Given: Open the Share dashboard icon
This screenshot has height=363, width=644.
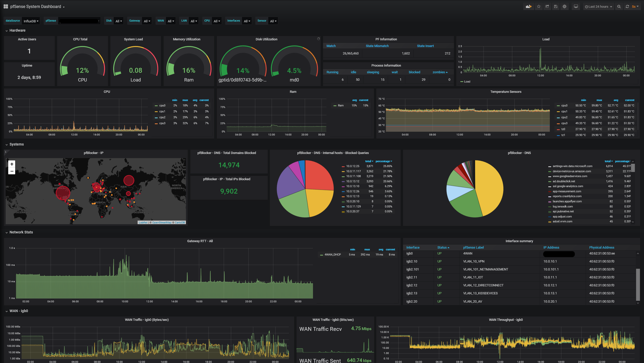Looking at the screenshot, I should tap(547, 7).
